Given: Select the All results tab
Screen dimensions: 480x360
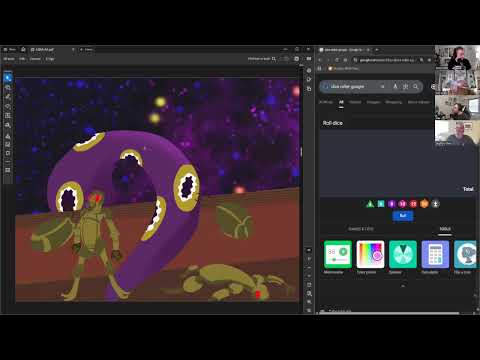Looking at the screenshot, I should [341, 102].
